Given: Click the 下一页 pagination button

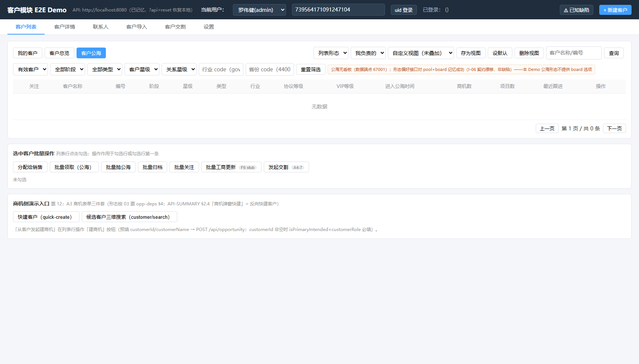Looking at the screenshot, I should pos(614,129).
